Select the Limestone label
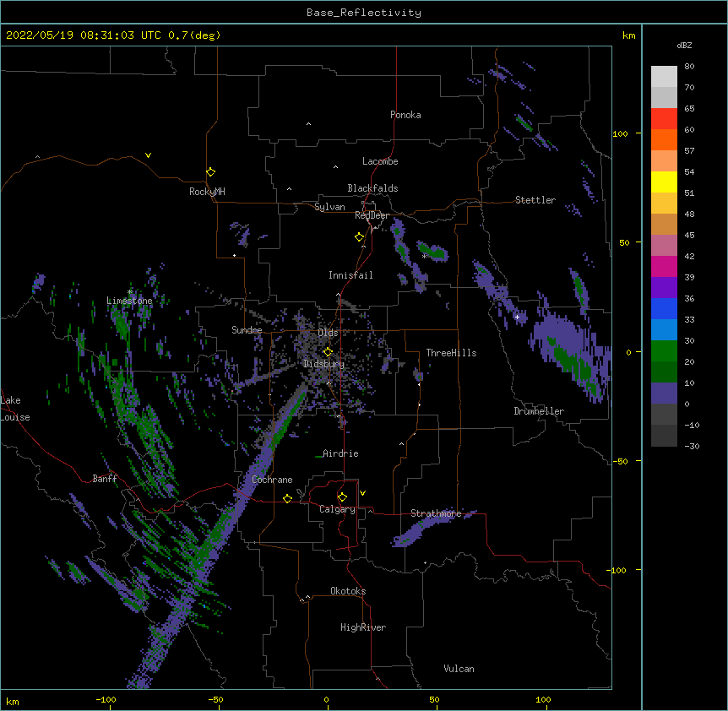Image resolution: width=728 pixels, height=711 pixels. [x=129, y=301]
